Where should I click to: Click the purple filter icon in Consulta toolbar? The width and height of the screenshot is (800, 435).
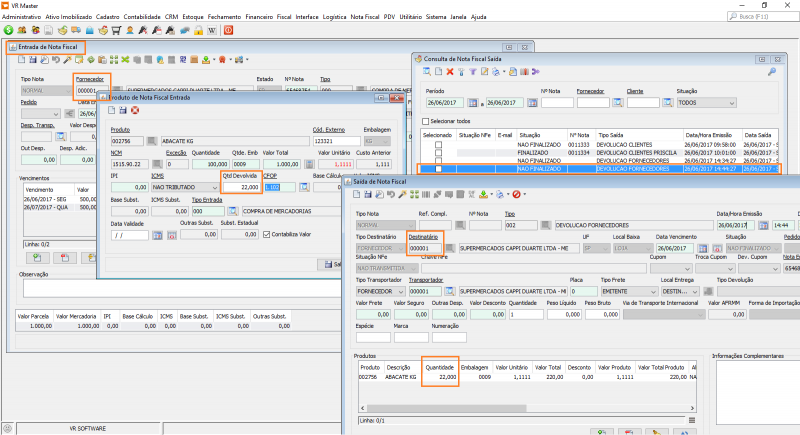coord(473,72)
